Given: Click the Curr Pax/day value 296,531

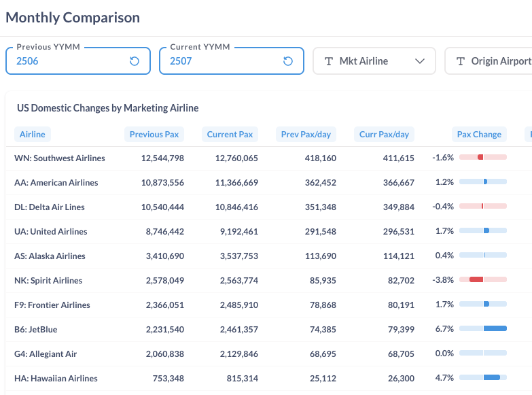Looking at the screenshot, I should click(x=399, y=231).
